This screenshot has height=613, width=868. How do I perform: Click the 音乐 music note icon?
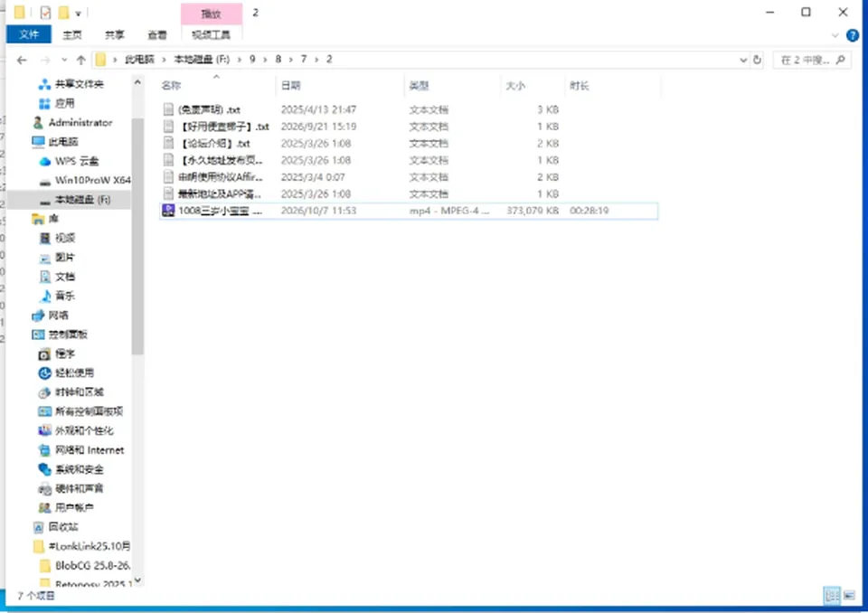coord(45,297)
